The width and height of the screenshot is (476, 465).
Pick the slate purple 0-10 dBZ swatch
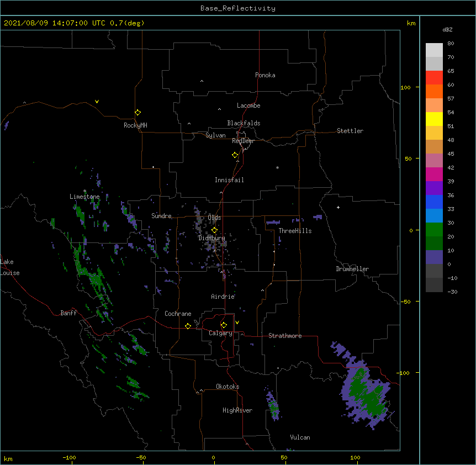click(x=434, y=257)
